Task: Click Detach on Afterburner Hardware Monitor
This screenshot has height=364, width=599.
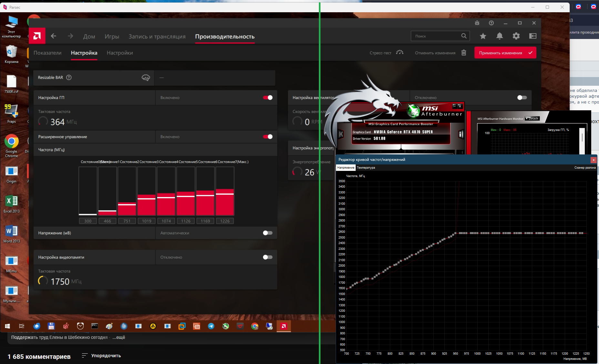Action: point(532,119)
